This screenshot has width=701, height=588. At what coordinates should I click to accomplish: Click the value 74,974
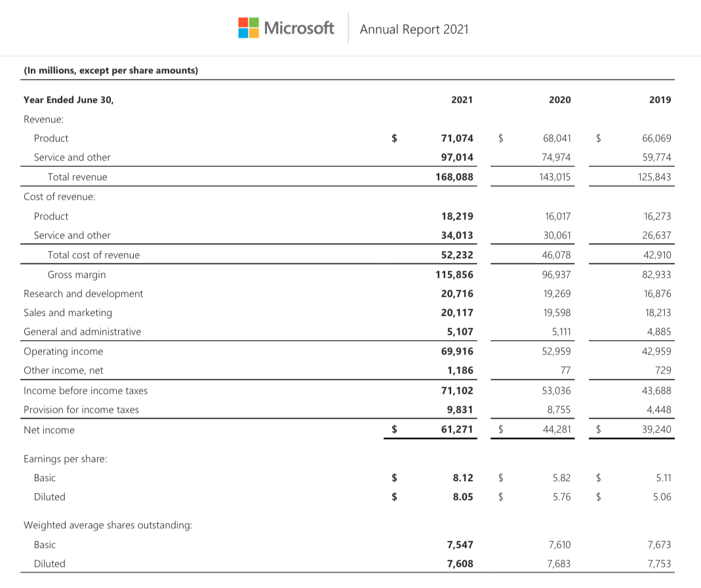[x=557, y=157]
